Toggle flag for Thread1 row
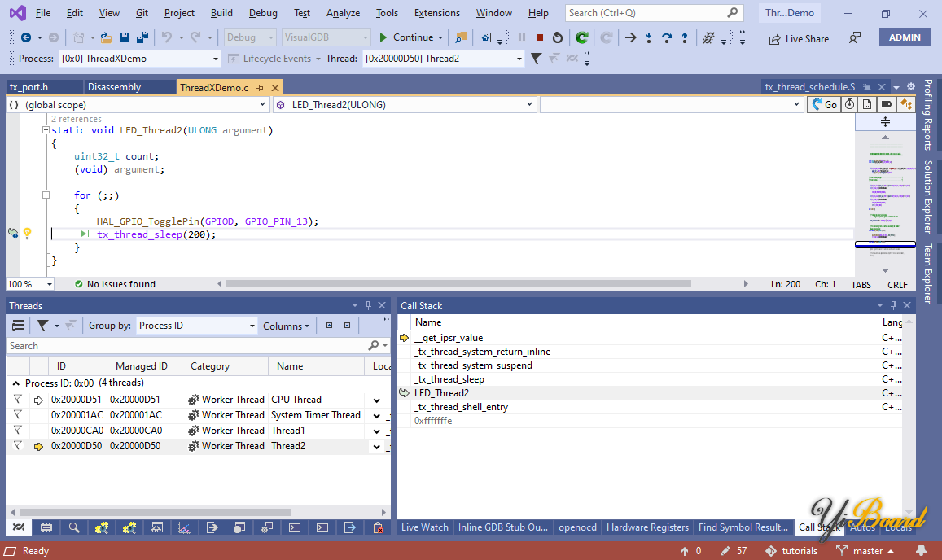 point(17,431)
